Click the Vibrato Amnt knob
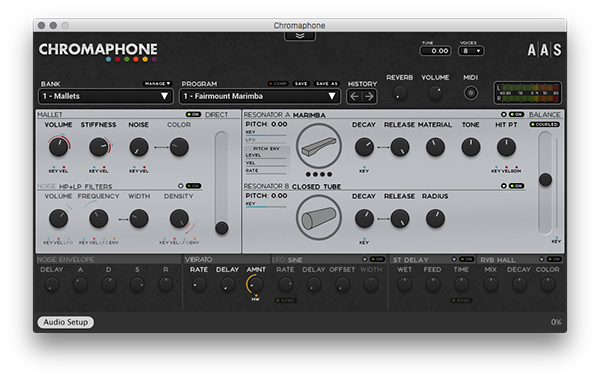This screenshot has height=380, width=600. pyautogui.click(x=256, y=284)
